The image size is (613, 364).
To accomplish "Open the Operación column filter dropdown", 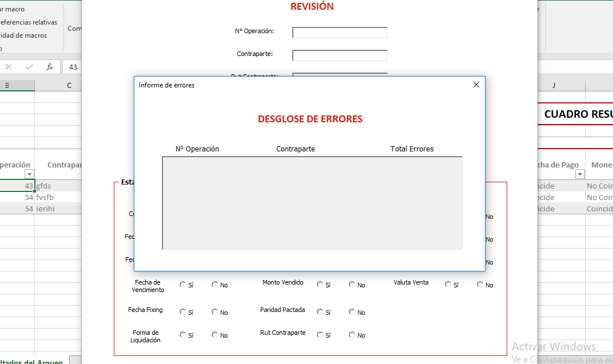I will 29,174.
